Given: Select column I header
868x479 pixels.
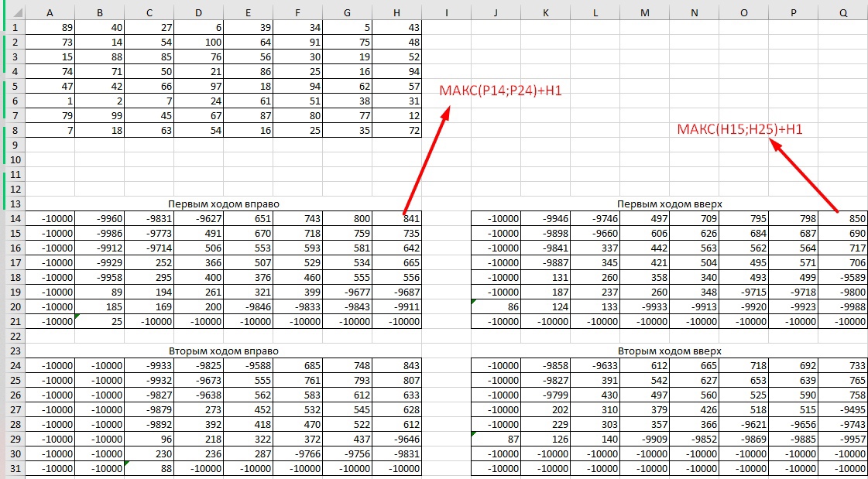Looking at the screenshot, I should (x=447, y=12).
